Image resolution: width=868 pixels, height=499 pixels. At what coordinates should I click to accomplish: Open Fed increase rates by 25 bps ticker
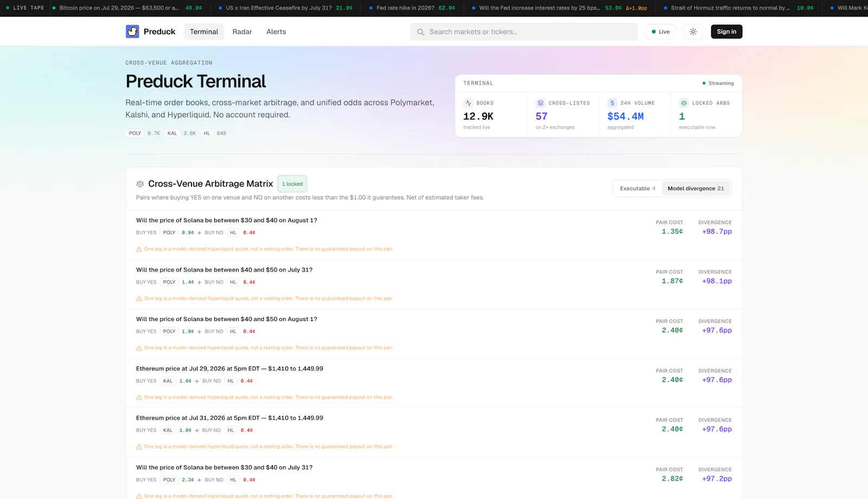[559, 8]
